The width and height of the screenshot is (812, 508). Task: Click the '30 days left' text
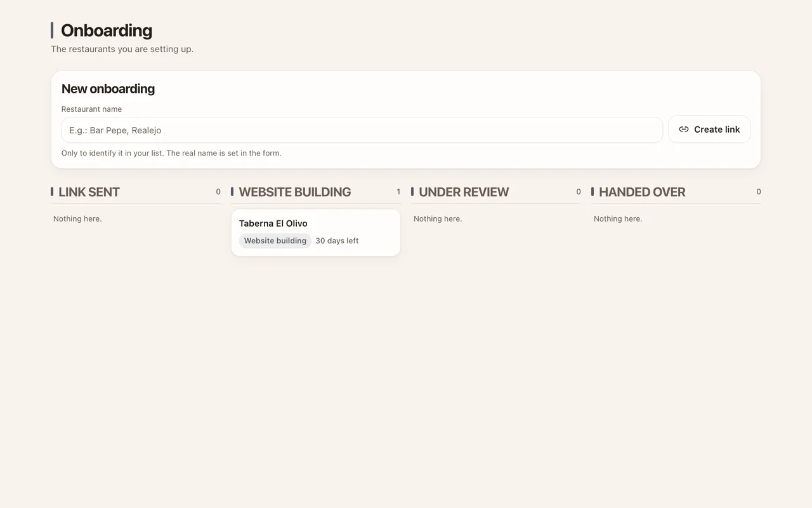337,241
